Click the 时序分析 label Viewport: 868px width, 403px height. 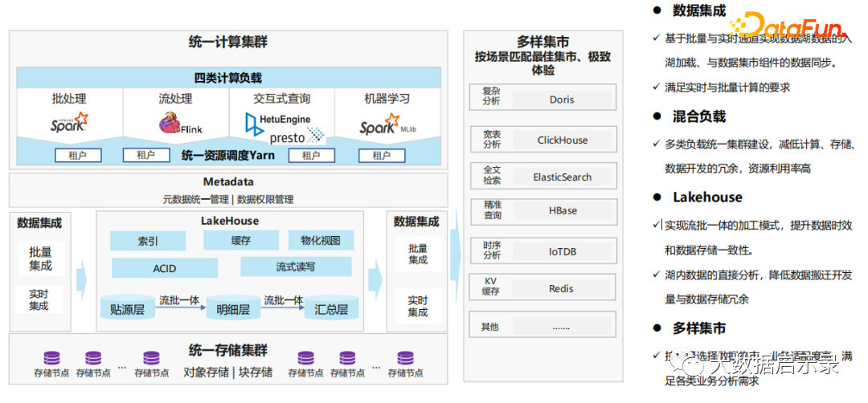tap(491, 250)
